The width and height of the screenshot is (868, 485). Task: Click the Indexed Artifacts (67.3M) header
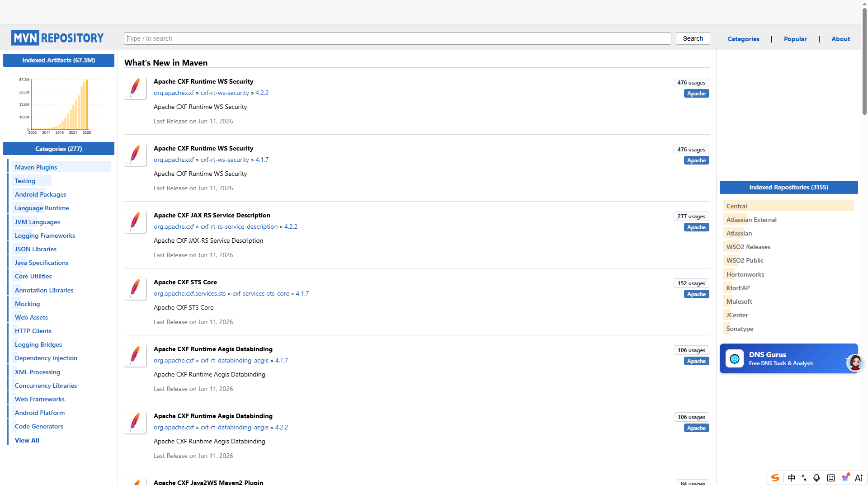coord(59,60)
